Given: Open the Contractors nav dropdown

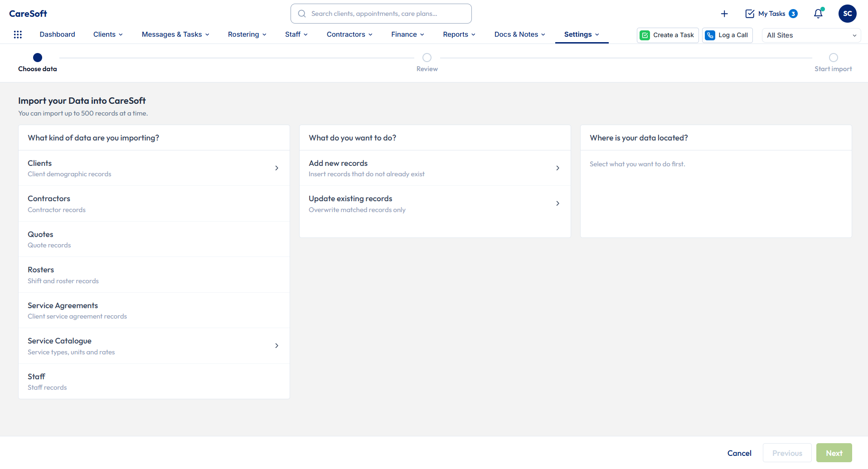Looking at the screenshot, I should pos(349,34).
